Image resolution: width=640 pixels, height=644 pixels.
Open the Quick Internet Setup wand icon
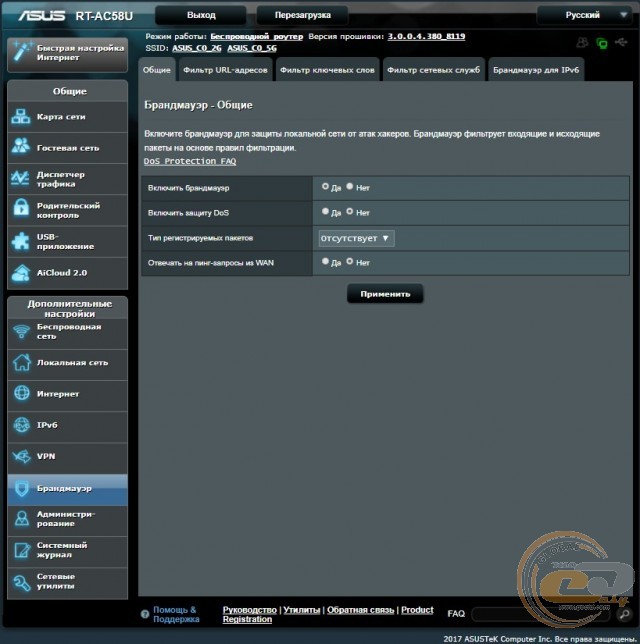point(22,52)
